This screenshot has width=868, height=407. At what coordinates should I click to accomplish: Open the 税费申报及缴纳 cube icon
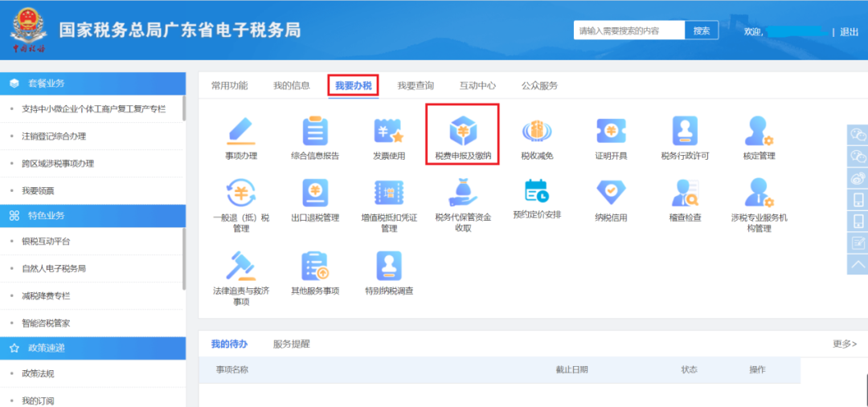463,132
